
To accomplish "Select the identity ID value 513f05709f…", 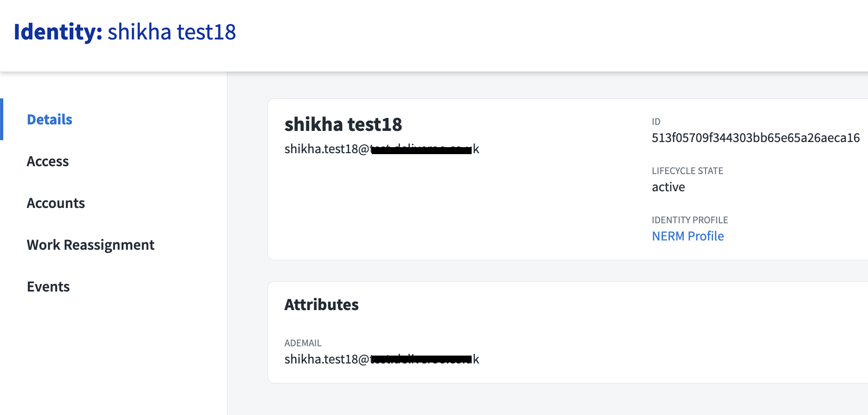I will (x=755, y=138).
